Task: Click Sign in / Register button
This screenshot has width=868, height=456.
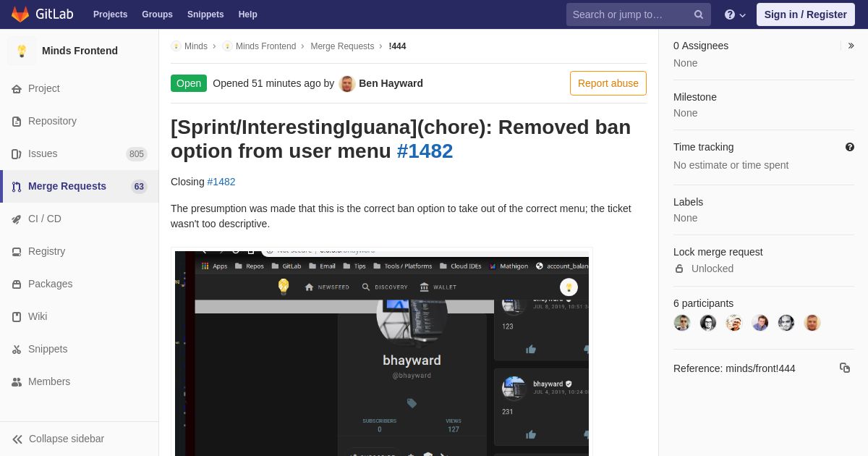Action: (x=805, y=14)
